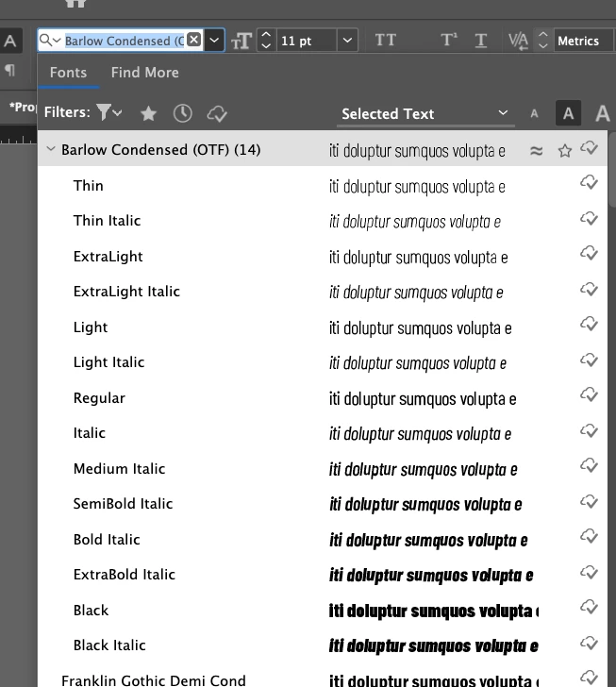The width and height of the screenshot is (616, 687).
Task: Select large sample text size A
Action: [603, 113]
